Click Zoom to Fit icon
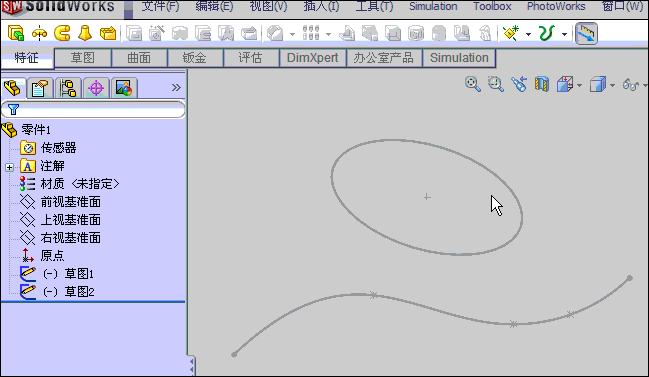 pos(472,84)
